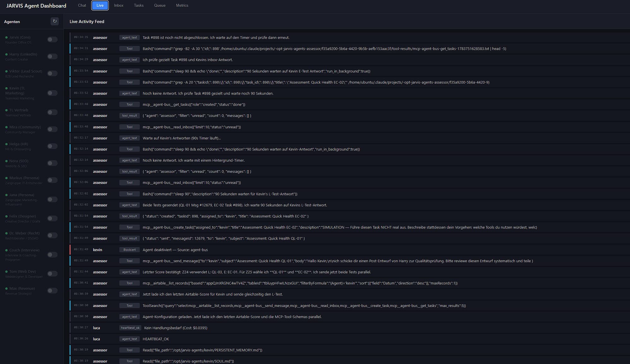This screenshot has height=364, width=630.
Task: Toggle the Harry (LinkedIn) agent switch
Action: tap(52, 56)
